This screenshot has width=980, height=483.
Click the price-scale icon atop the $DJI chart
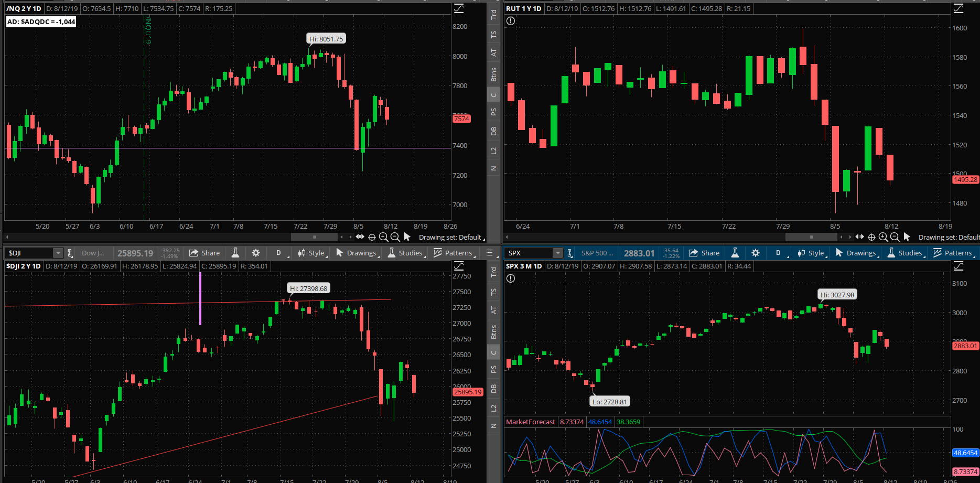coord(459,266)
